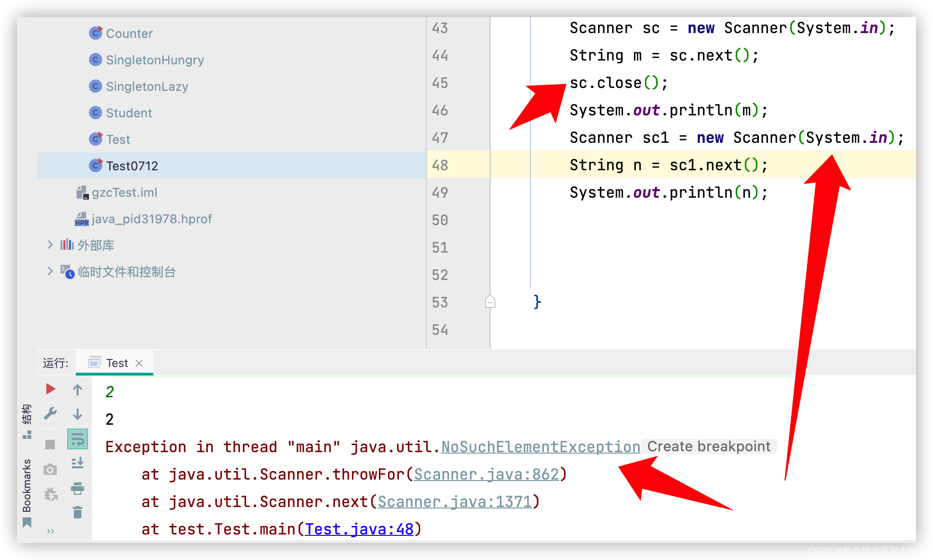Select SingletonLazy class in project tree
Image resolution: width=933 pixels, height=560 pixels.
[147, 87]
